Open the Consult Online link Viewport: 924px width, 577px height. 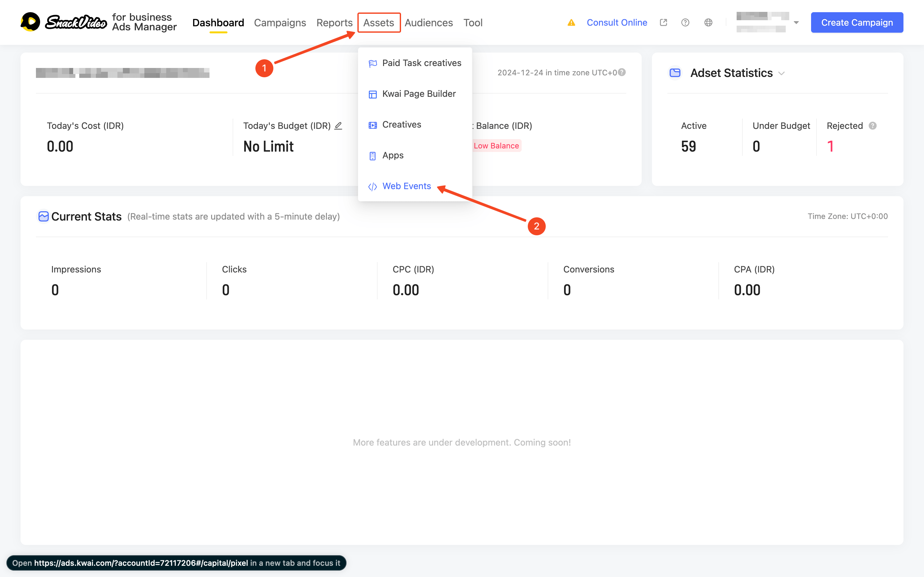coord(617,22)
